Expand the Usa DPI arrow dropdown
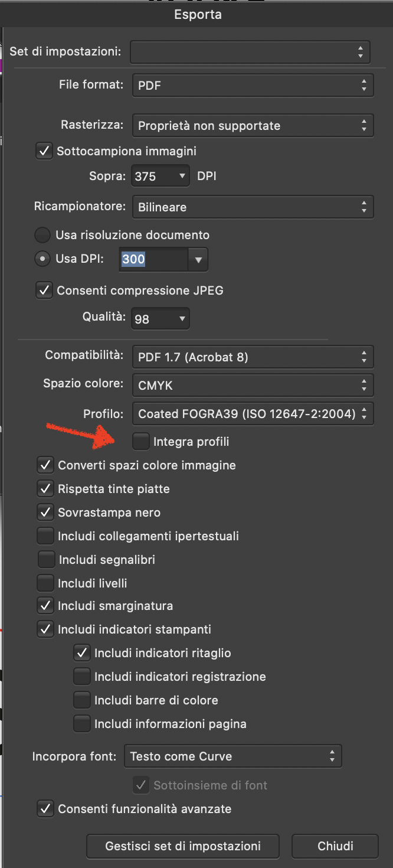The height and width of the screenshot is (868, 393). pyautogui.click(x=198, y=259)
